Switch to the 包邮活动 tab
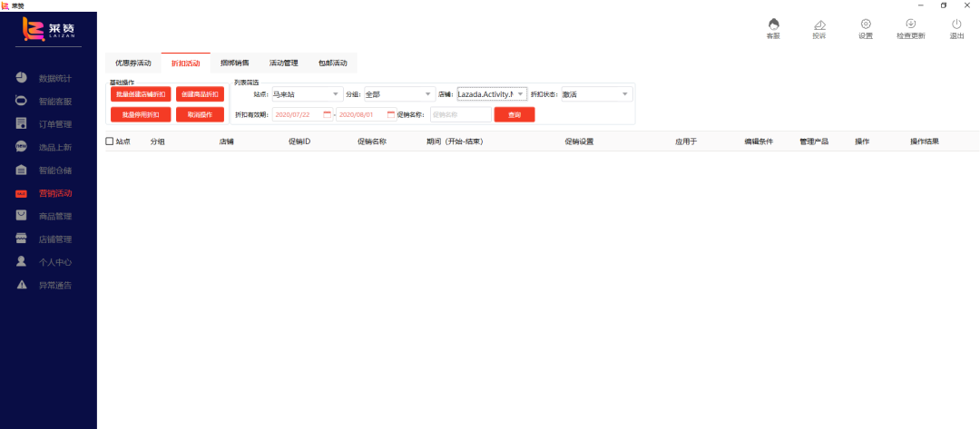Image resolution: width=980 pixels, height=429 pixels. [x=332, y=63]
